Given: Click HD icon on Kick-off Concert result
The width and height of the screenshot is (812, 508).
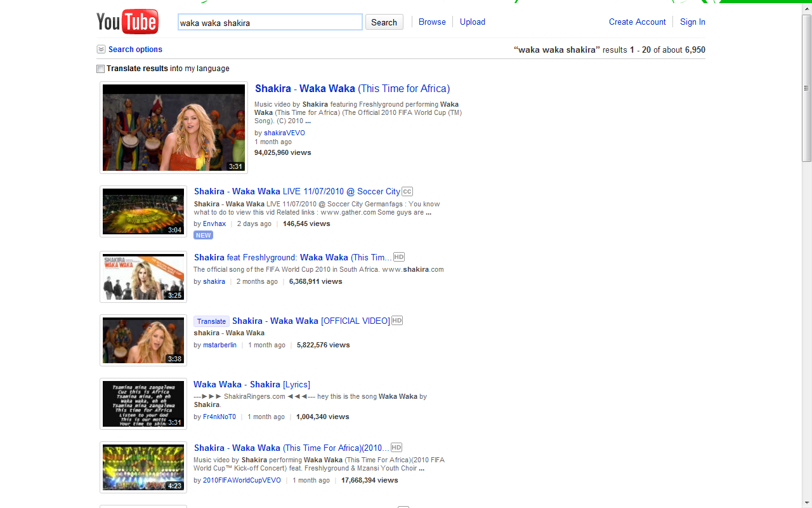Looking at the screenshot, I should pyautogui.click(x=396, y=448).
